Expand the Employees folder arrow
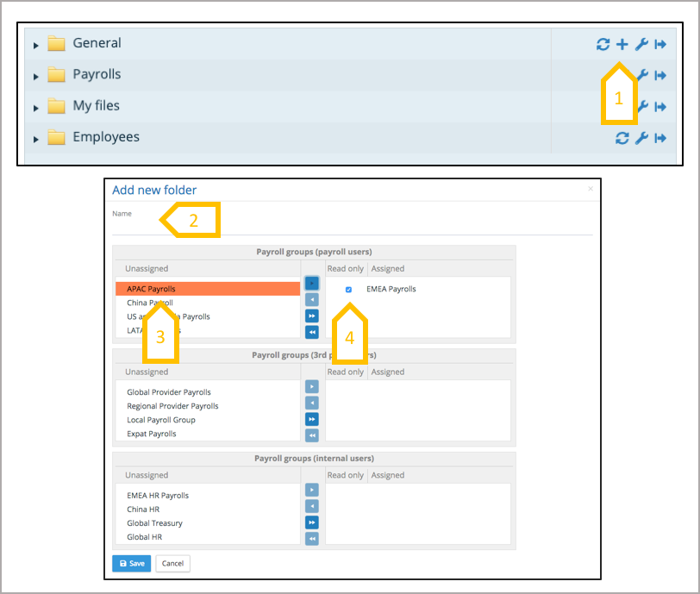This screenshot has width=700, height=594. pos(36,139)
